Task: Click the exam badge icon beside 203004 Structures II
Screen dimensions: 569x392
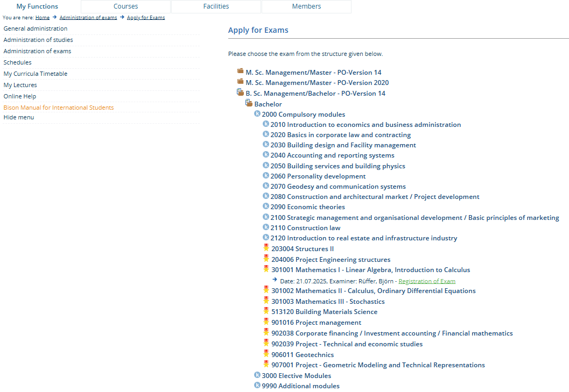Action: pos(266,248)
